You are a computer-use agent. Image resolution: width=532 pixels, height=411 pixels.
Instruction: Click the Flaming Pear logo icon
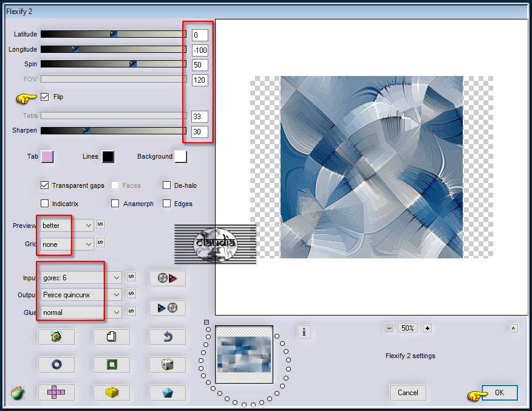click(x=18, y=393)
